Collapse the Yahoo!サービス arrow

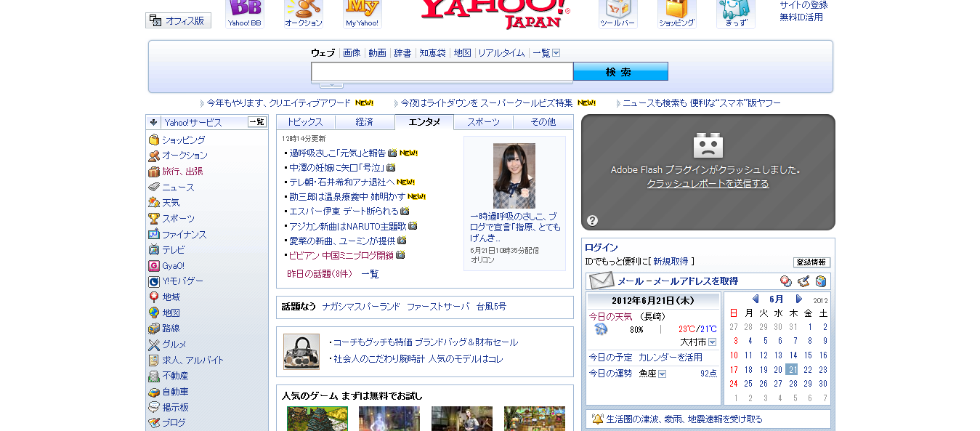(x=154, y=122)
